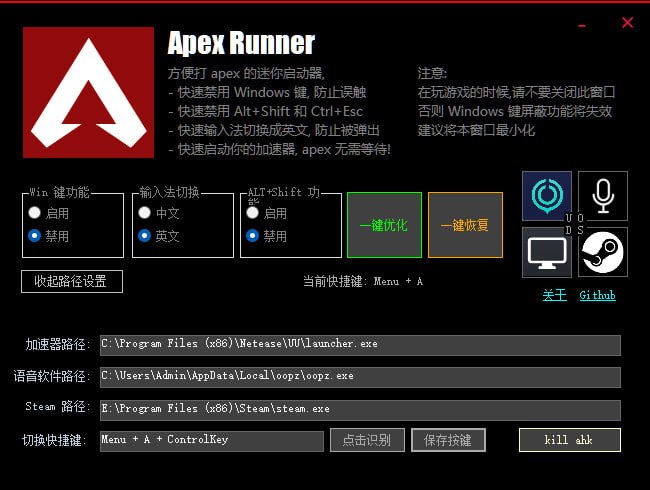Click the 注意: heading text

pyautogui.click(x=432, y=73)
